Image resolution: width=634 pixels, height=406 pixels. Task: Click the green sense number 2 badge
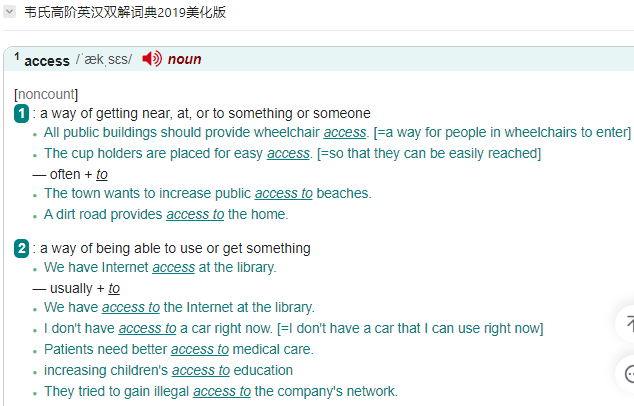(x=21, y=248)
